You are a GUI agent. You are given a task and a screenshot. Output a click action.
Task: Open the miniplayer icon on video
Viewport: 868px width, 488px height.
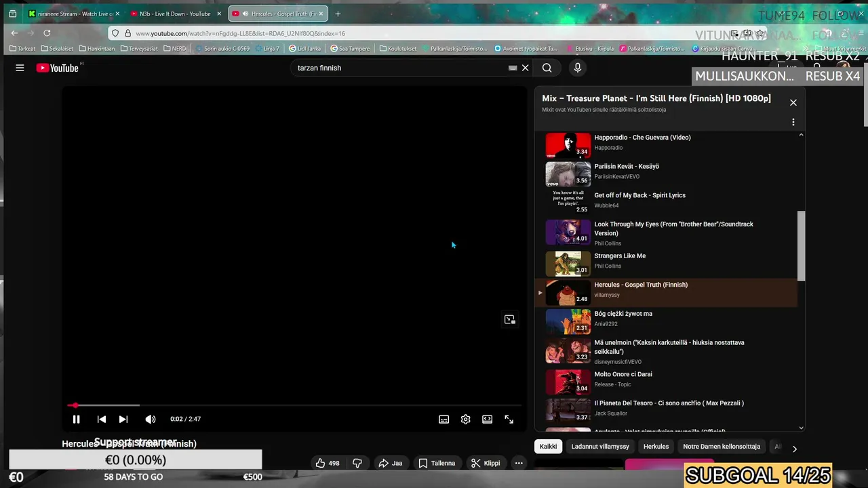click(509, 319)
